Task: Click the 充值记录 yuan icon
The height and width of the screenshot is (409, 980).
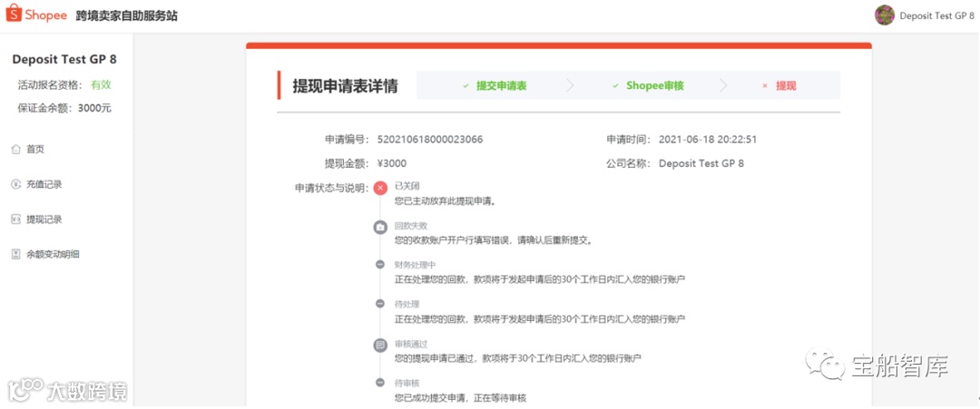Action: pyautogui.click(x=16, y=184)
